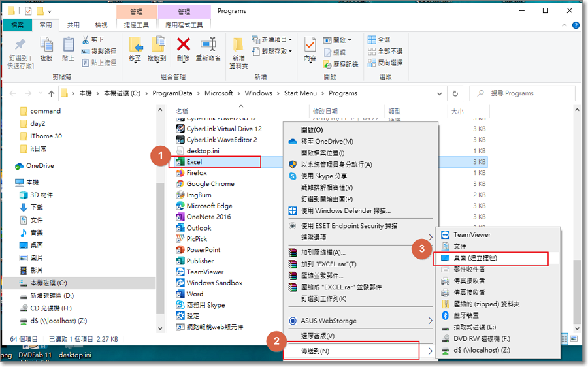Click History (歷程記錄) in ribbon
Viewport: 588px width, 367px height.
click(x=341, y=64)
